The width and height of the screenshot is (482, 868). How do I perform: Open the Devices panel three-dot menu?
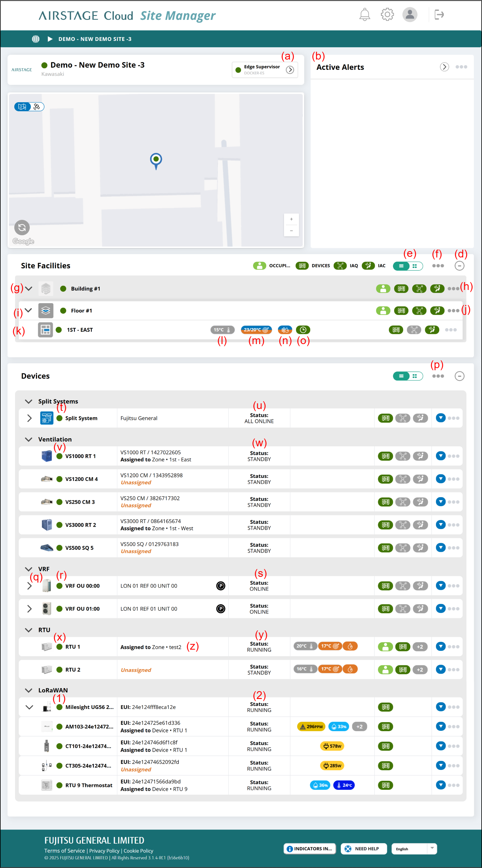tap(437, 376)
